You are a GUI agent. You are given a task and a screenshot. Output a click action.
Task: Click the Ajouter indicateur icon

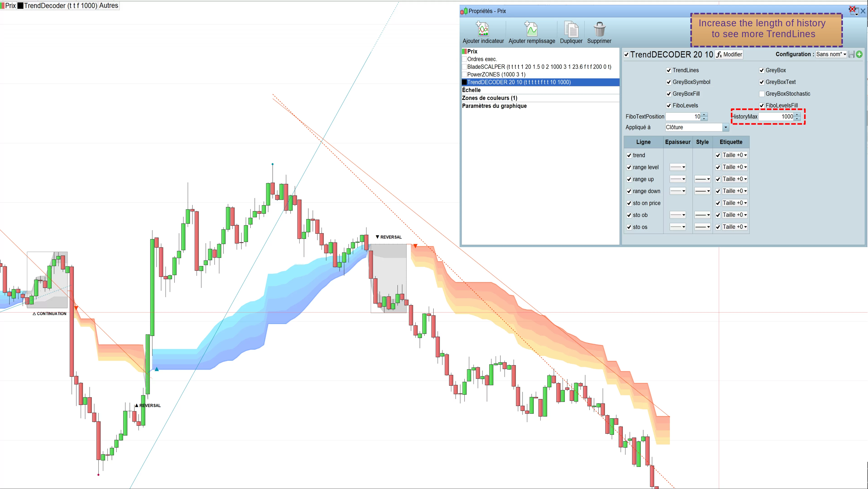[x=482, y=29]
